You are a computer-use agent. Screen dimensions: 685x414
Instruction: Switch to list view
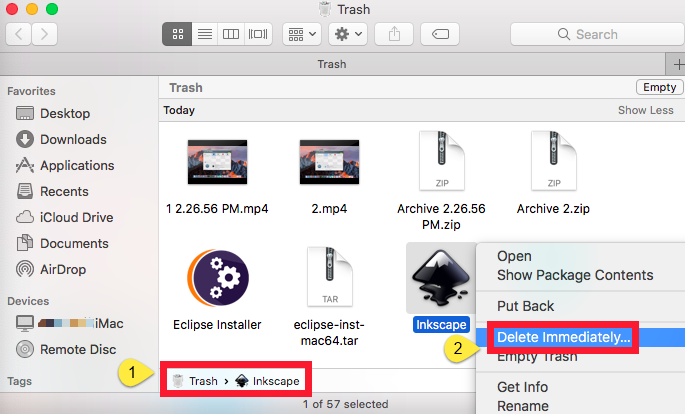tap(204, 34)
